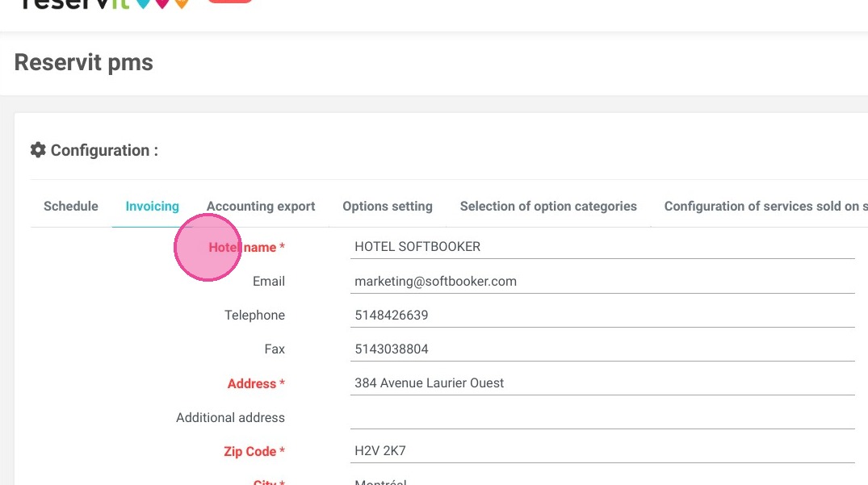Image resolution: width=868 pixels, height=485 pixels.
Task: Click the Reservit pms page title
Action: (x=84, y=62)
